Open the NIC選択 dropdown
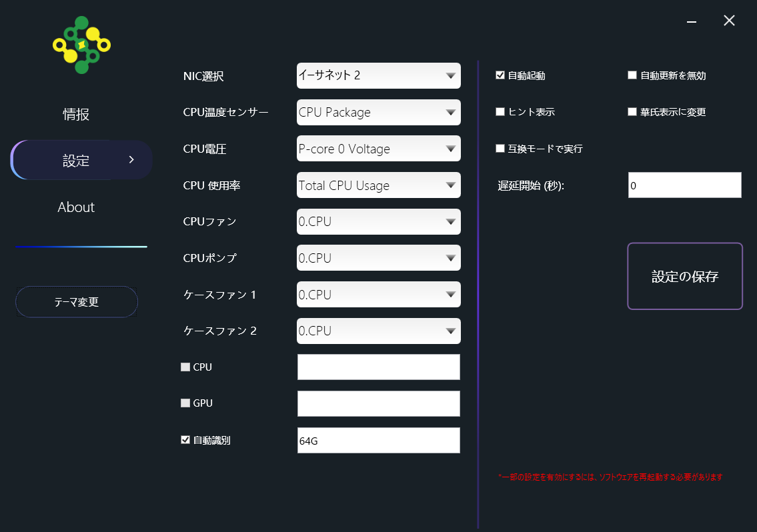 click(378, 75)
